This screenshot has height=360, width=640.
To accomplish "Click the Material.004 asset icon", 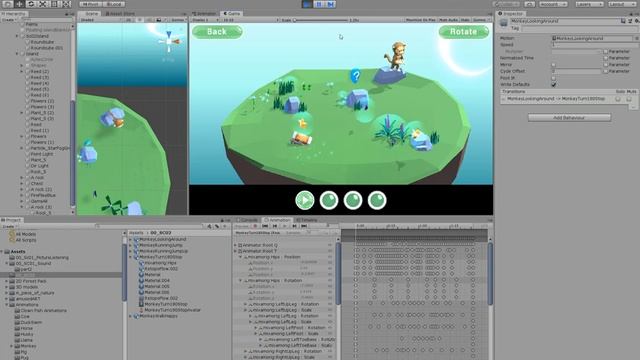I will coord(141,281).
